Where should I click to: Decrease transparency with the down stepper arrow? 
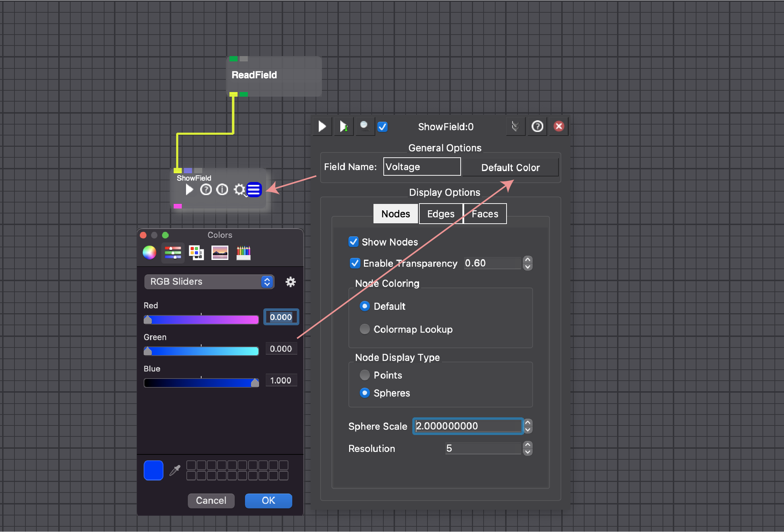[x=528, y=267]
